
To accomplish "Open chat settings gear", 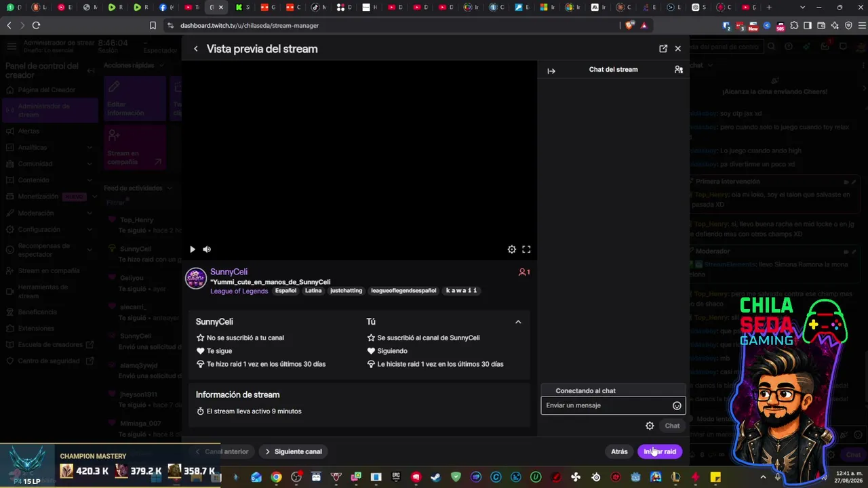I will [650, 426].
